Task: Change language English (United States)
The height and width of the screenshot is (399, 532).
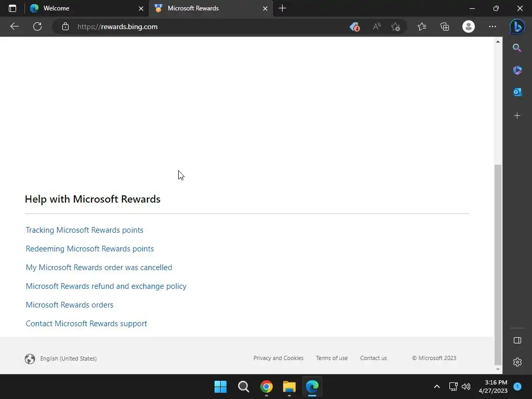Action: [68, 358]
